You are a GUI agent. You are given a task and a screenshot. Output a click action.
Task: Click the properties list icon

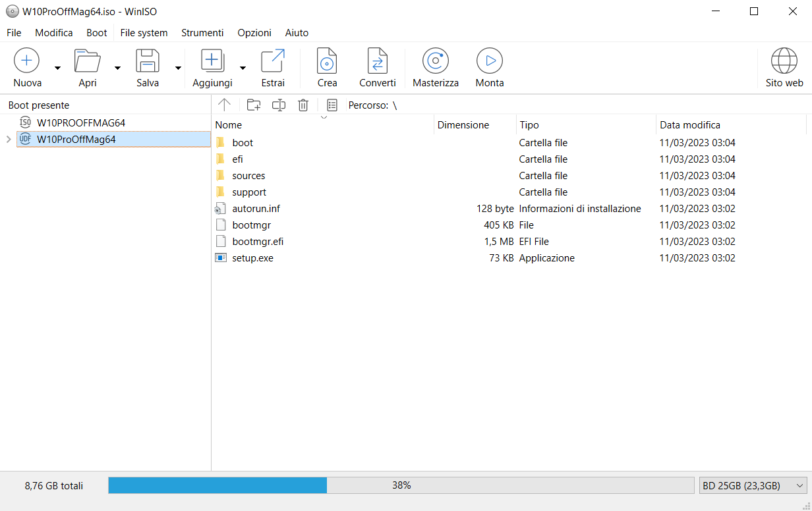pos(332,105)
